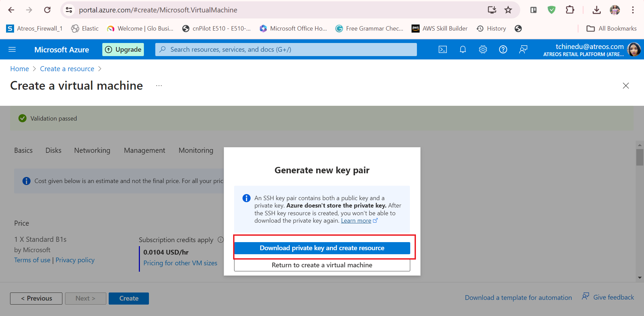This screenshot has height=316, width=644.
Task: Launch Azure Cloud Shell
Action: (443, 50)
